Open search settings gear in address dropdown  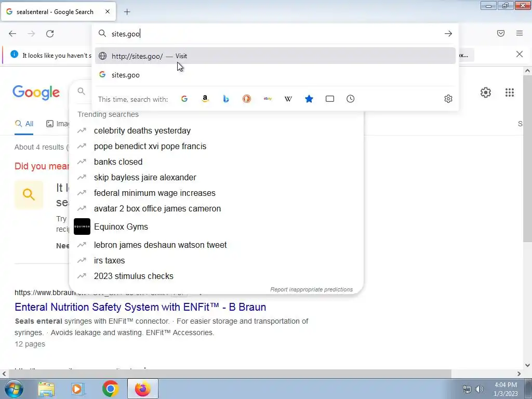click(448, 99)
